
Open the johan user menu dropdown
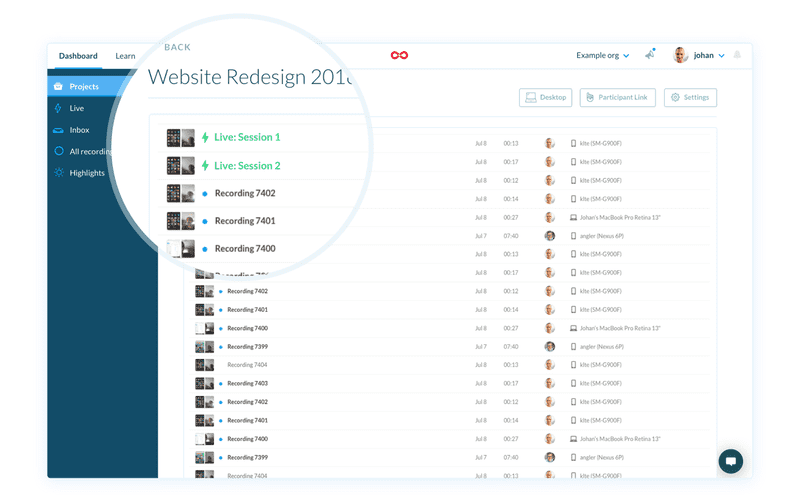tap(700, 56)
